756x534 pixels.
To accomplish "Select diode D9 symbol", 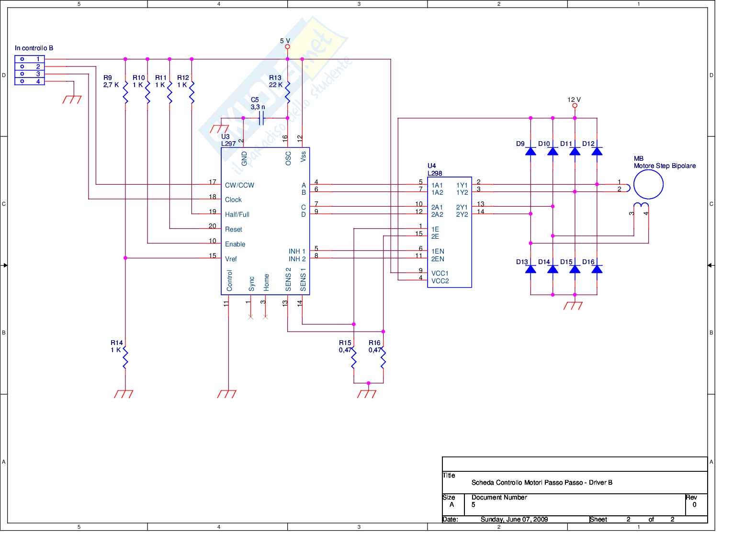I will (x=530, y=151).
